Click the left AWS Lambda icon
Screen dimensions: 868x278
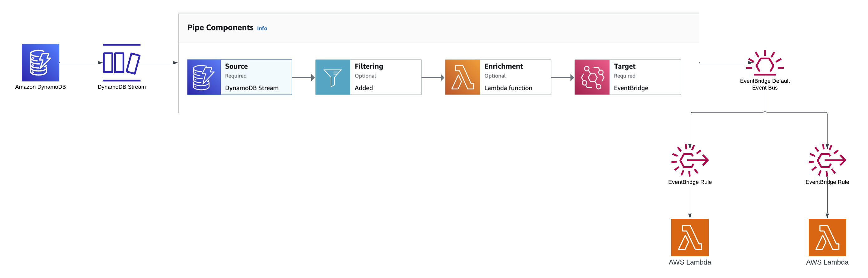click(690, 237)
